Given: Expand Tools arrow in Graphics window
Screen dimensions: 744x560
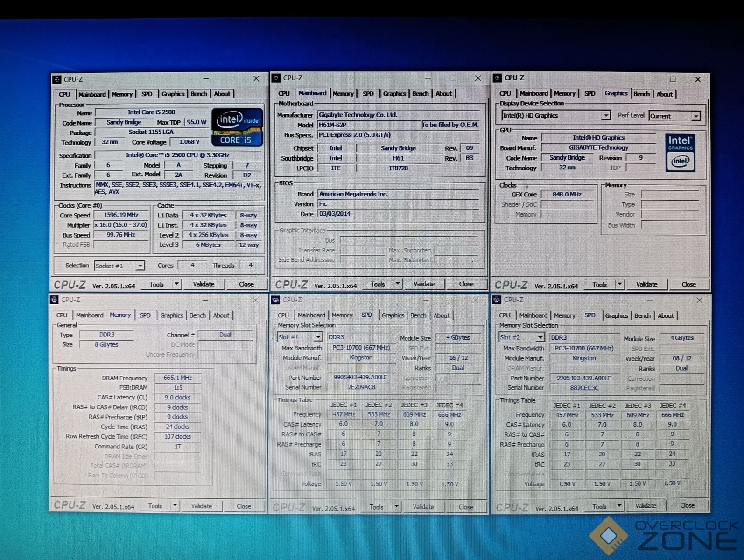Looking at the screenshot, I should (x=619, y=284).
